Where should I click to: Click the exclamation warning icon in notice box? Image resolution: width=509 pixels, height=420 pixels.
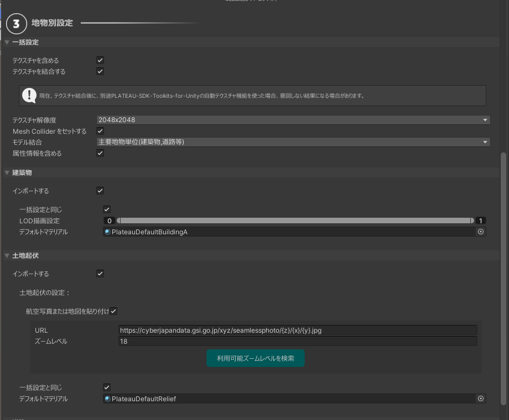coord(29,96)
